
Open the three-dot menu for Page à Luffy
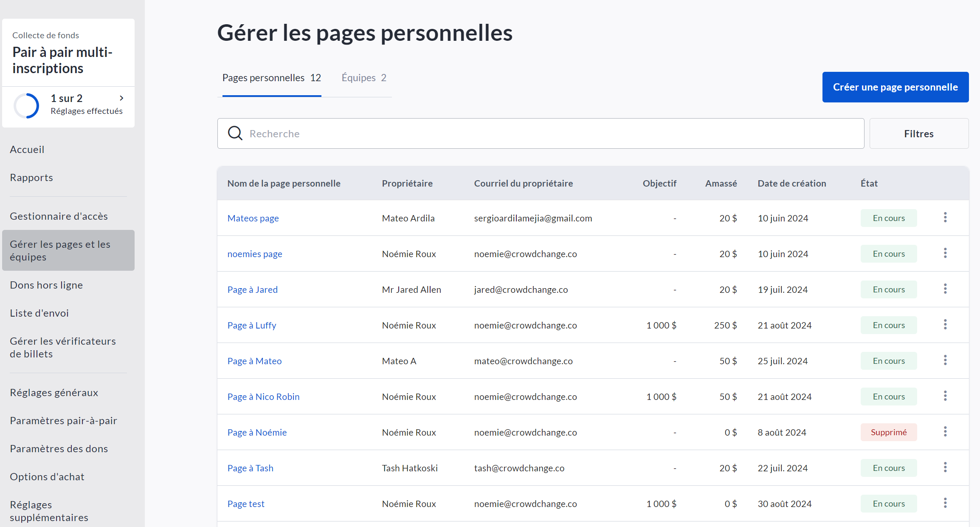point(945,325)
